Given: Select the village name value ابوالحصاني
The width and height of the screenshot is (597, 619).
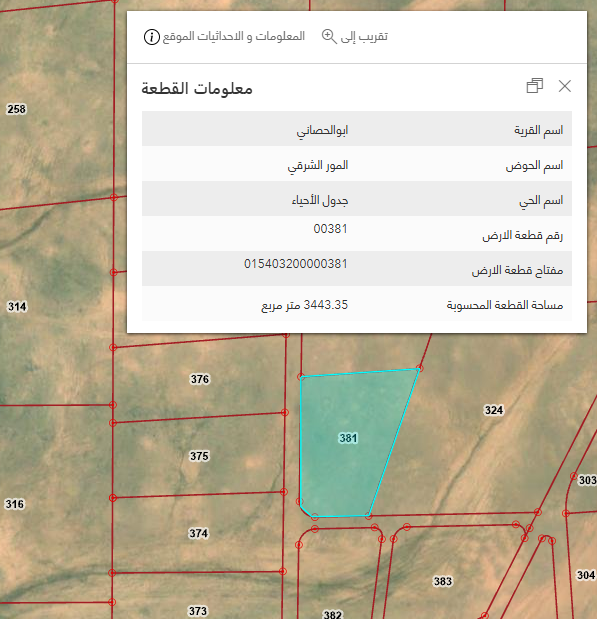Looking at the screenshot, I should click(x=322, y=130).
